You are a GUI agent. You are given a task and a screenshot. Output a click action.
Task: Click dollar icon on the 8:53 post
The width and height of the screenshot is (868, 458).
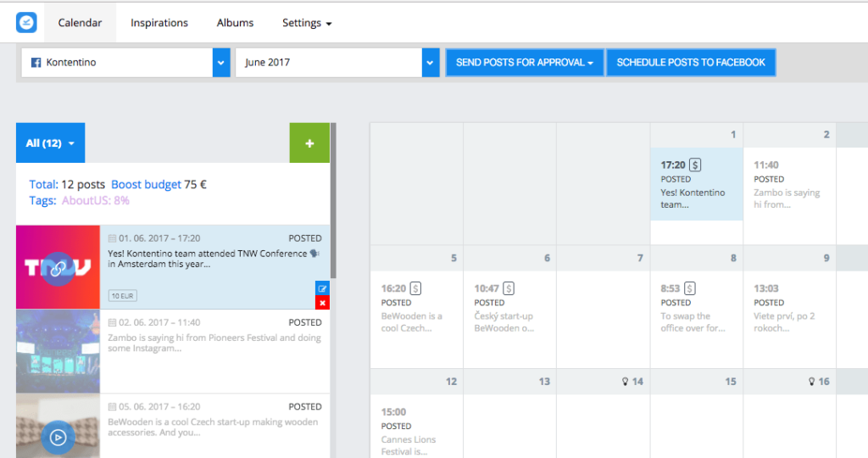tap(690, 288)
